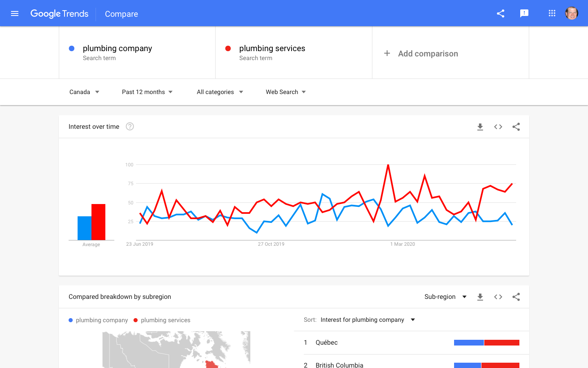The image size is (588, 368).
Task: Share the Interest over time chart
Action: coord(516,127)
